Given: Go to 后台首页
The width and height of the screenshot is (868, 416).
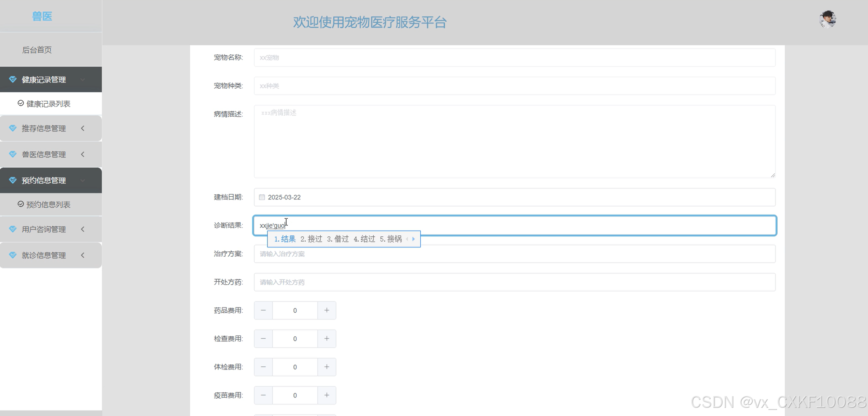Looking at the screenshot, I should click(37, 50).
